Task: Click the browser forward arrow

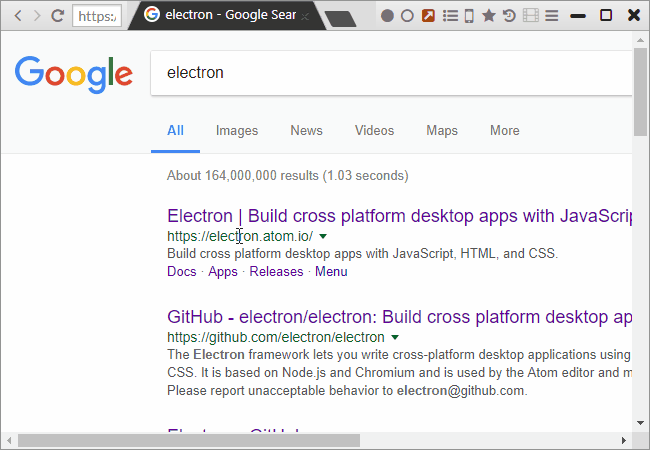Action: point(35,16)
